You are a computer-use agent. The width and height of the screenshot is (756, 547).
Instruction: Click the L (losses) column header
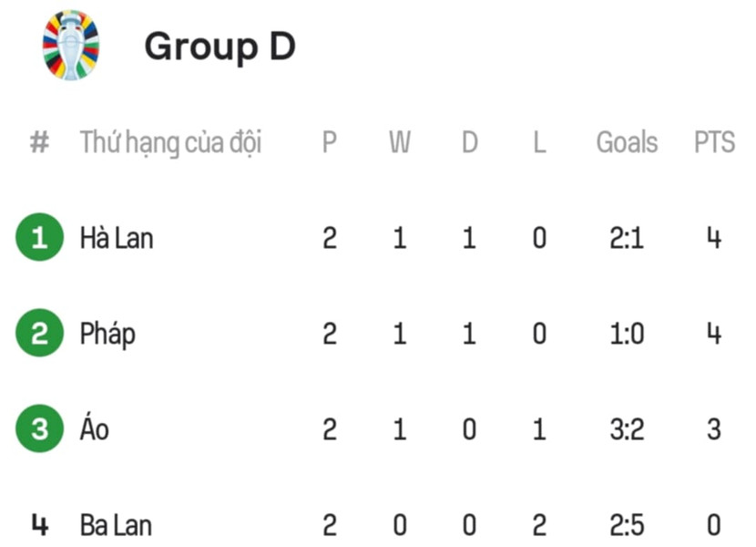(539, 143)
